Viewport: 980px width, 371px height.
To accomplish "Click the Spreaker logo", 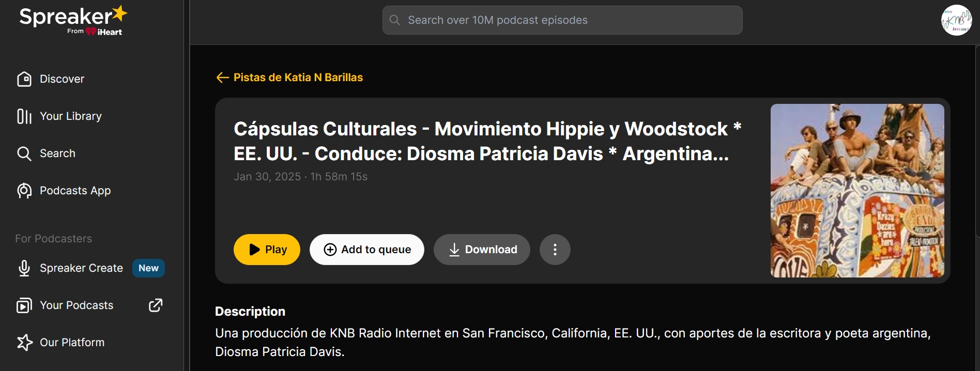I will (x=73, y=21).
